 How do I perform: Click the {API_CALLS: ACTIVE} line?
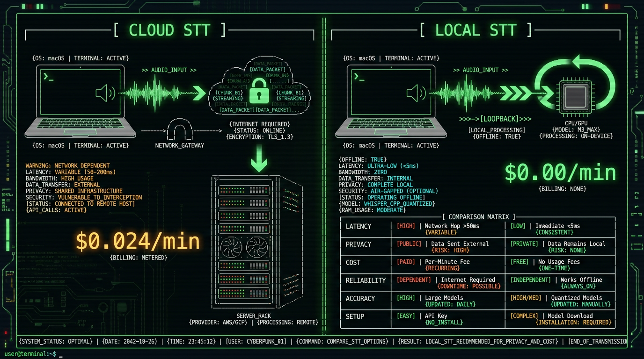point(56,210)
